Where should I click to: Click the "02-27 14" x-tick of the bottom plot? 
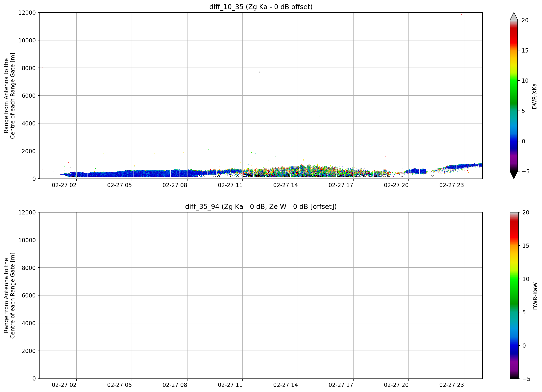(285, 385)
